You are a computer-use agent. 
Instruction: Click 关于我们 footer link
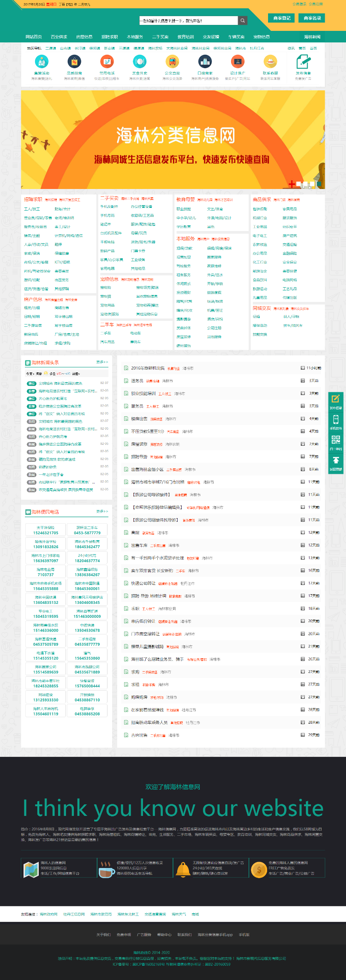103,935
